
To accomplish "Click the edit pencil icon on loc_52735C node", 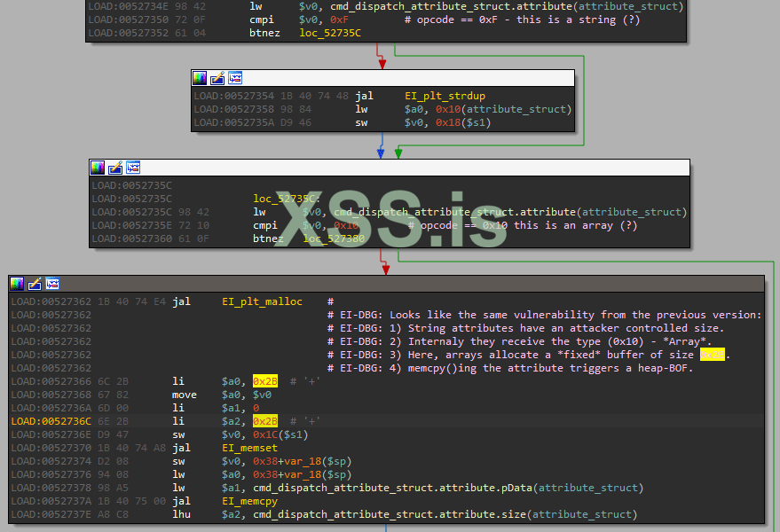I will coord(115,168).
